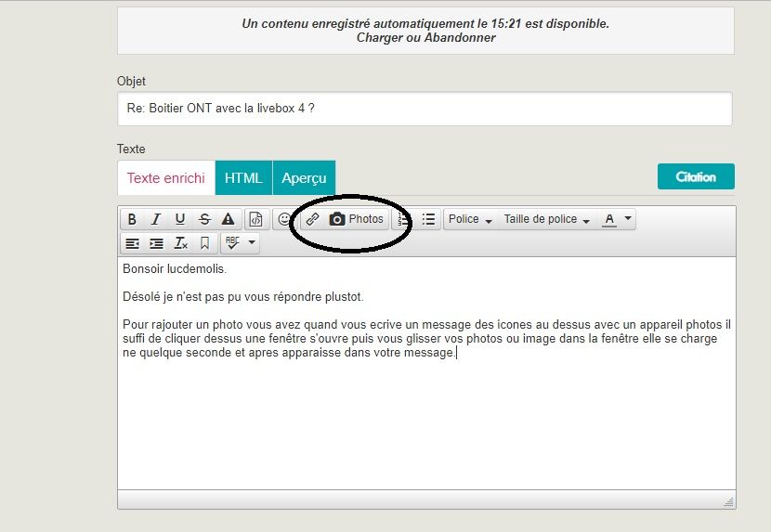Switch to the Texte enrichi tab
Image resolution: width=771 pixels, height=532 pixels.
(x=166, y=178)
